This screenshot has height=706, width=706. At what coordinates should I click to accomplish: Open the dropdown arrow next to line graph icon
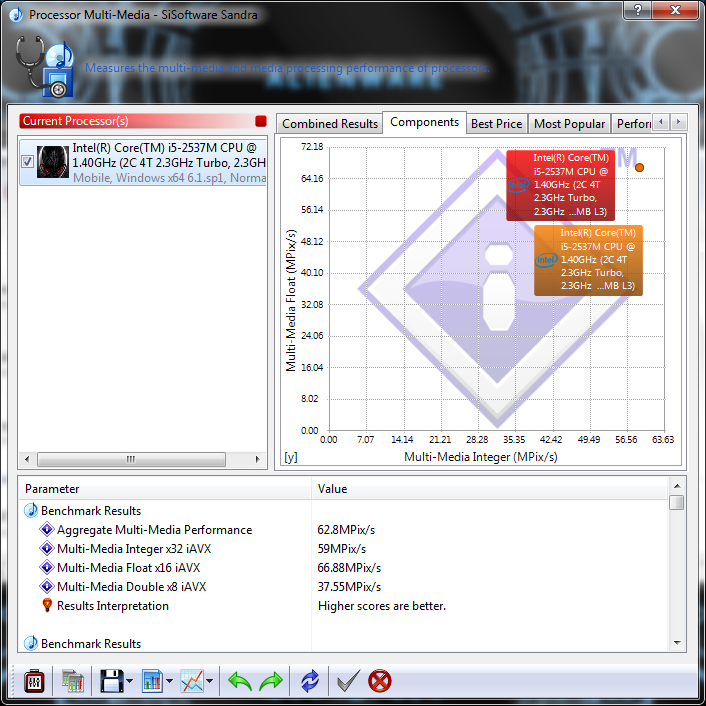[x=209, y=681]
